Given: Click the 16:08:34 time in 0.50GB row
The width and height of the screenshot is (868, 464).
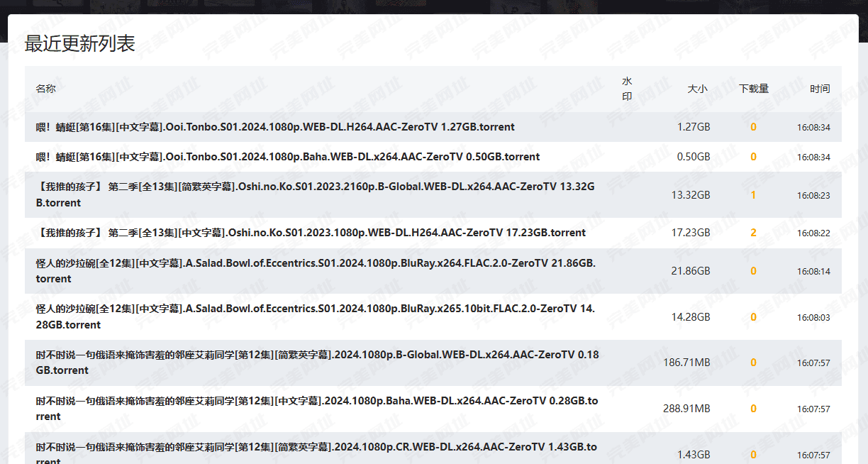Looking at the screenshot, I should tap(813, 158).
